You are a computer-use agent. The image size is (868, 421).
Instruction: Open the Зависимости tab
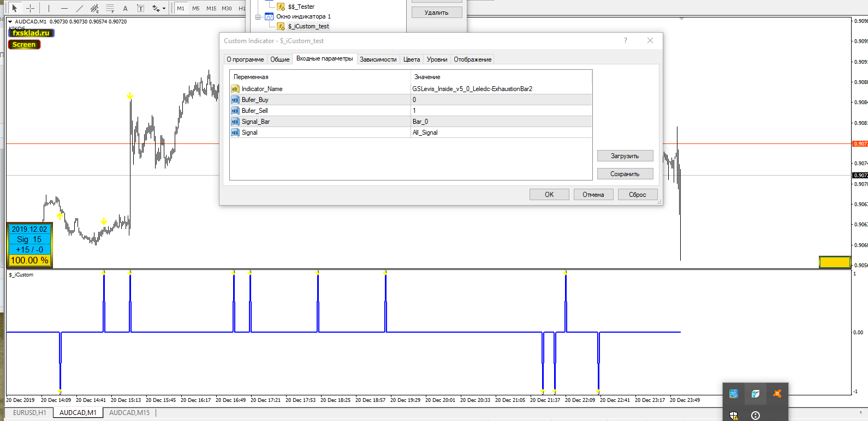(x=378, y=59)
